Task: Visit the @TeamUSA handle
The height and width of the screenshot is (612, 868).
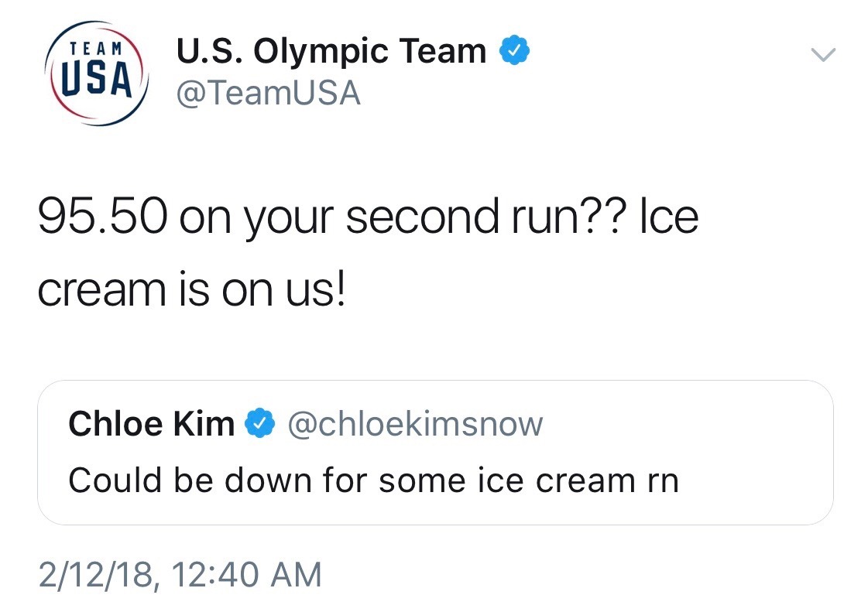Action: (x=269, y=94)
